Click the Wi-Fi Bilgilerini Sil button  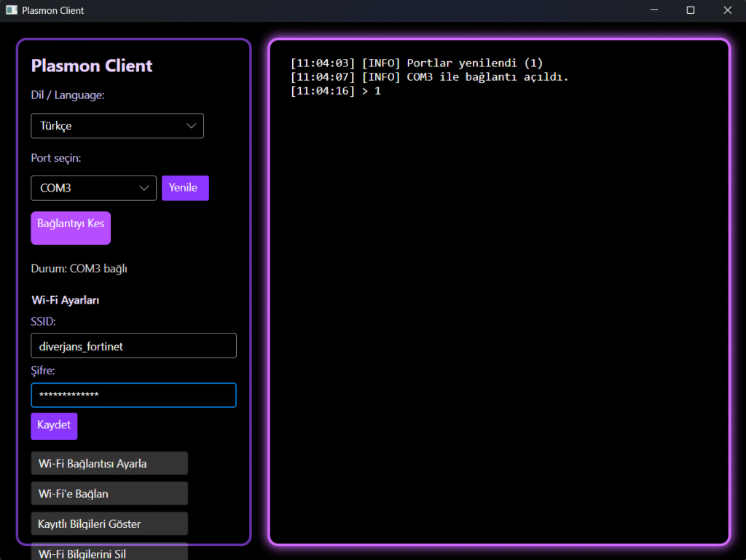coord(109,552)
